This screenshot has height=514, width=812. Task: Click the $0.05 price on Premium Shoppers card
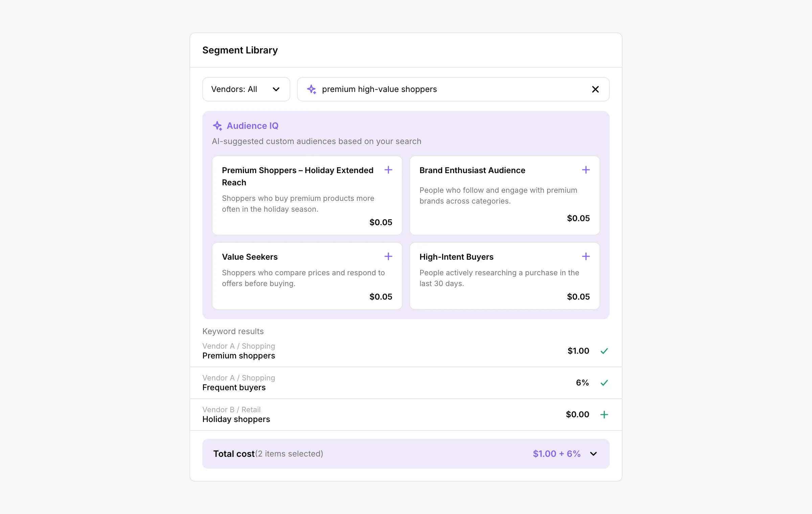381,223
